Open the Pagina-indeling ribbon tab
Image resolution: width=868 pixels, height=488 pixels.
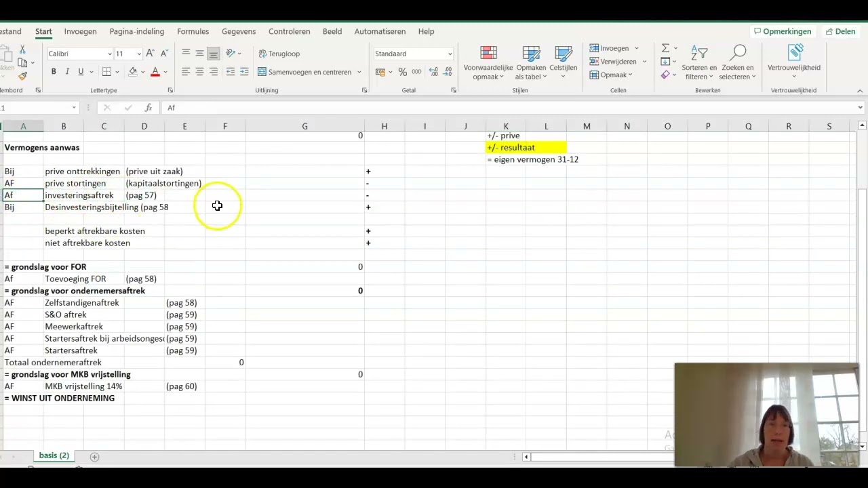137,31
